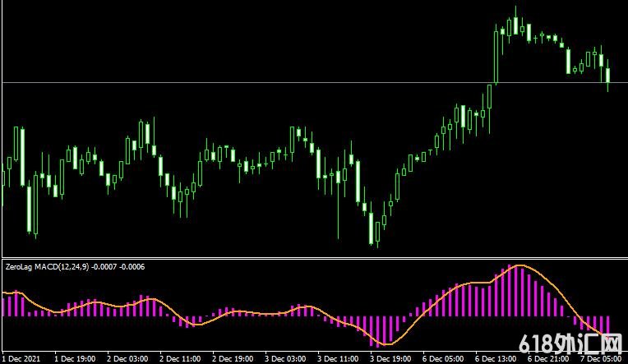The image size is (628, 364).
Task: Click the '6 Dec 13:00' time axis label
Action: [x=496, y=359]
